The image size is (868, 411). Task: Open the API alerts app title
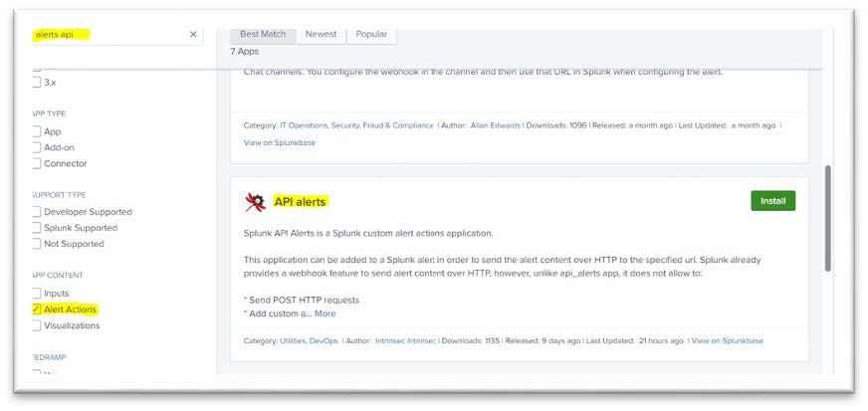pyautogui.click(x=300, y=202)
